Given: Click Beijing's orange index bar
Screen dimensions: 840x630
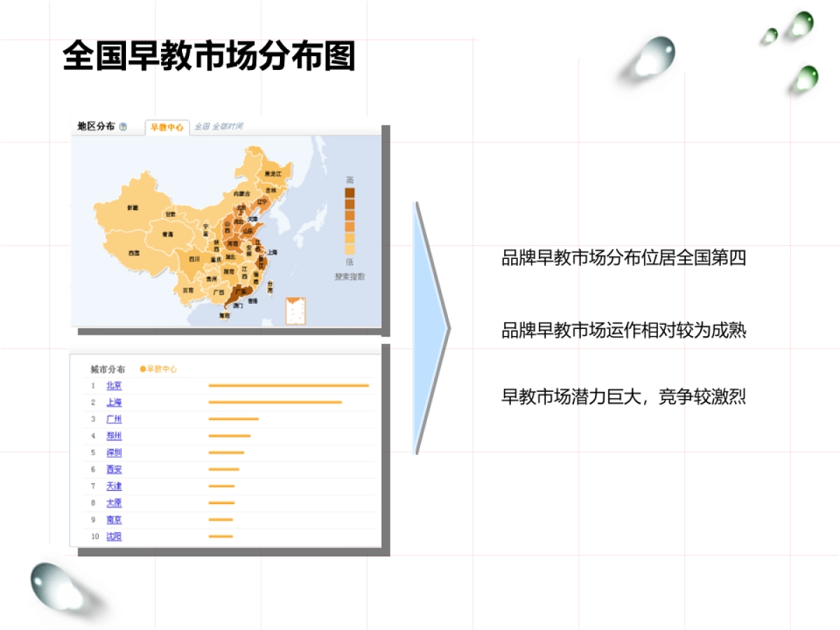Looking at the screenshot, I should coord(288,385).
